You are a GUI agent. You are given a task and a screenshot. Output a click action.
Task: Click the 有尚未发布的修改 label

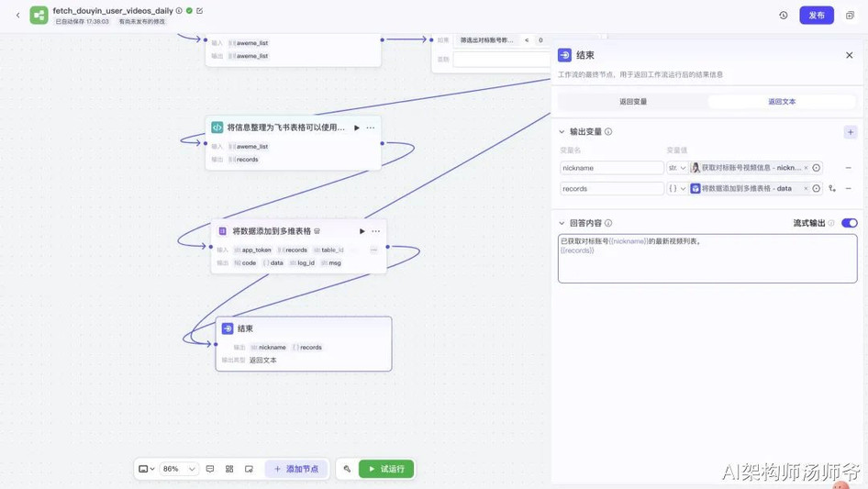click(x=141, y=22)
